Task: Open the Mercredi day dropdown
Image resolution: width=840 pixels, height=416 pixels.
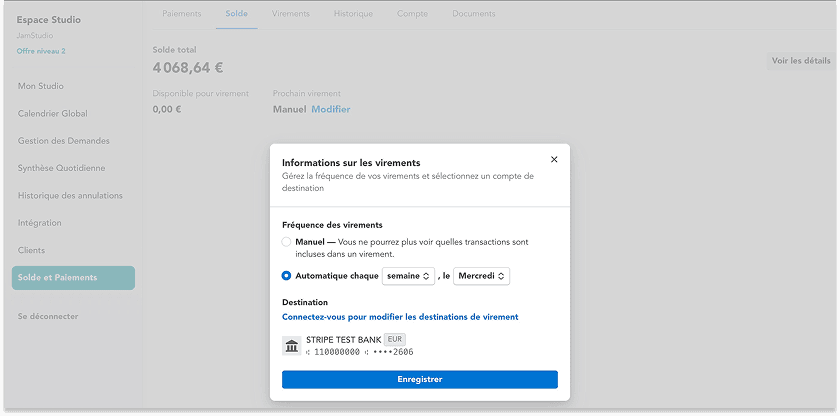Action: coord(482,276)
